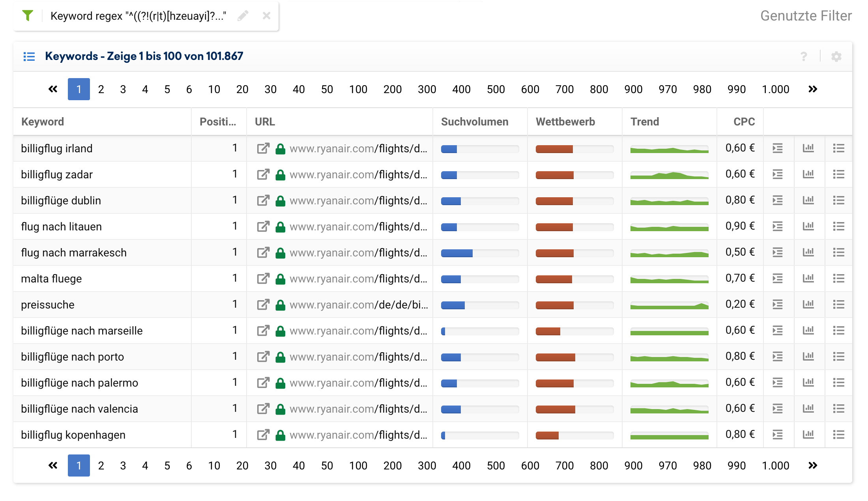
Task: Go to the next pages via top double-chevron right
Action: 812,89
